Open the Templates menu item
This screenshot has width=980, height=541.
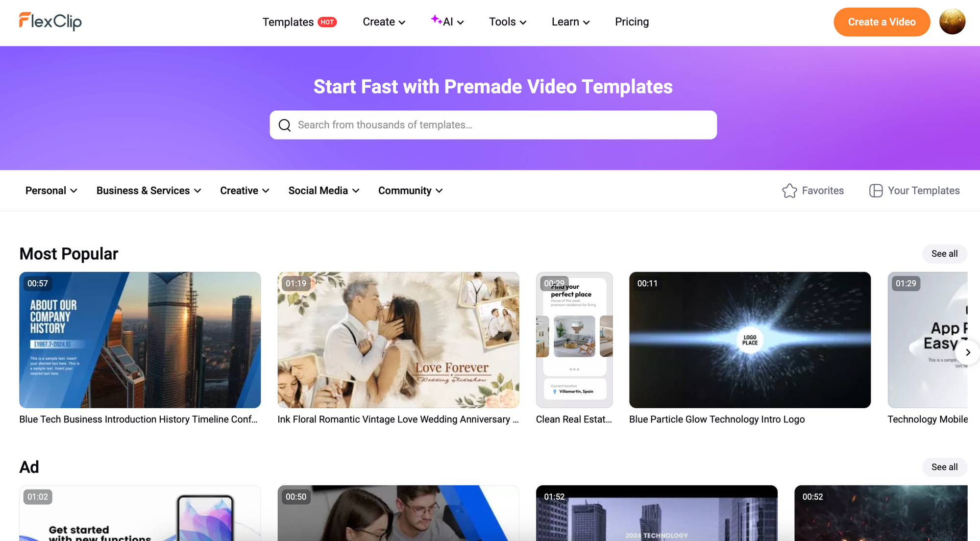coord(288,22)
